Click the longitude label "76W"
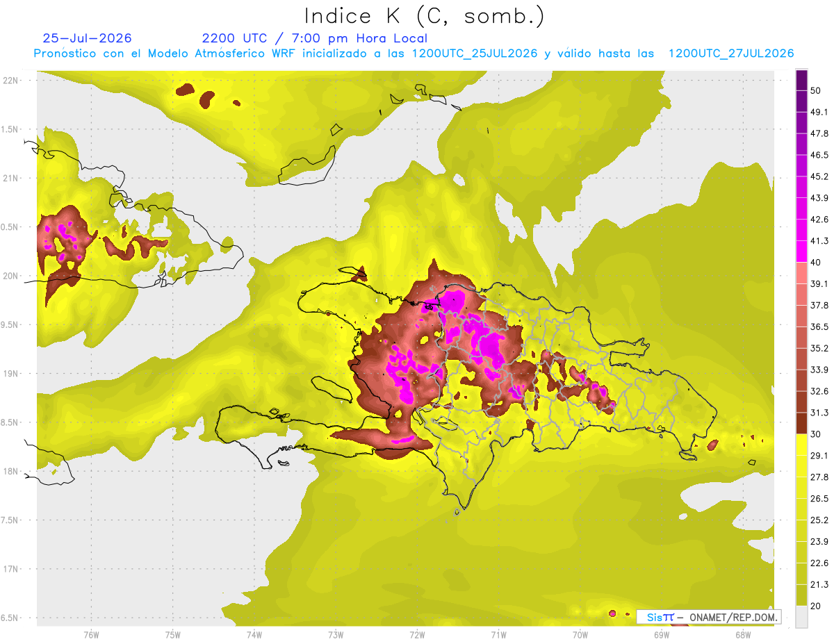This screenshot has width=834, height=644. click(x=91, y=635)
